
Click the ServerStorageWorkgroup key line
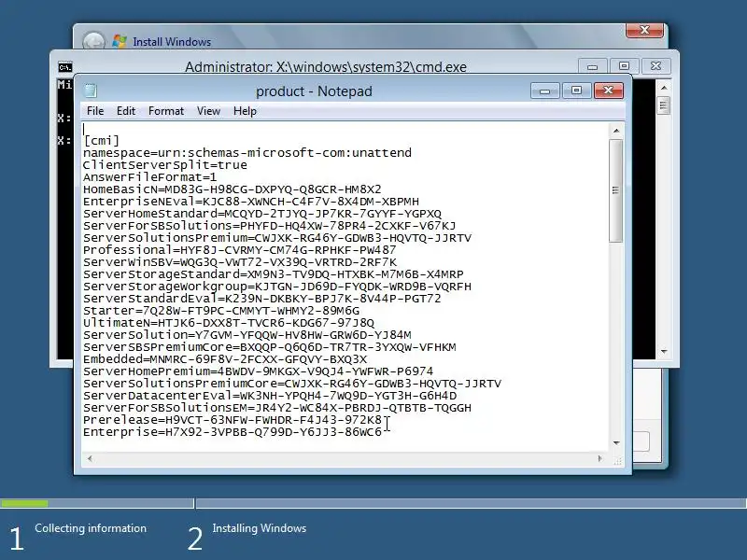pos(277,287)
